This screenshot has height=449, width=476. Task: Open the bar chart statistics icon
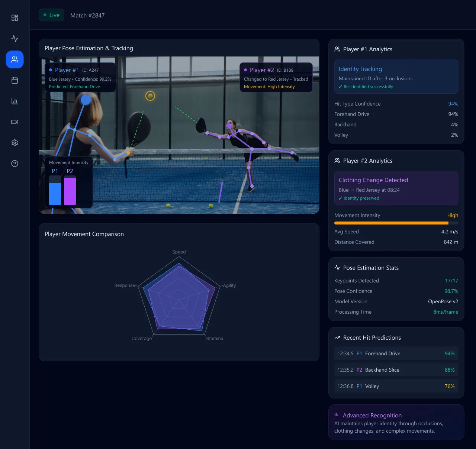point(15,101)
